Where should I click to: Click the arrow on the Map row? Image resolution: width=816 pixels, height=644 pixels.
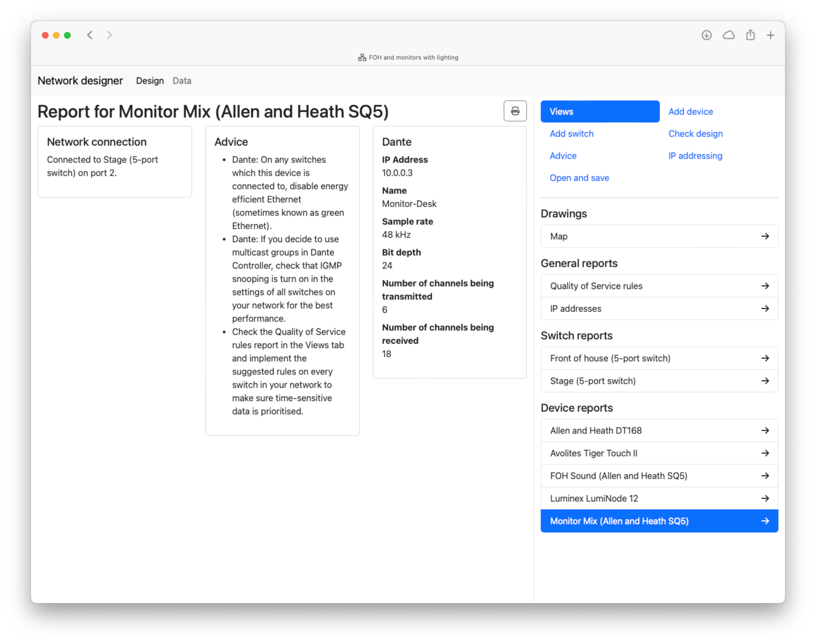point(765,236)
